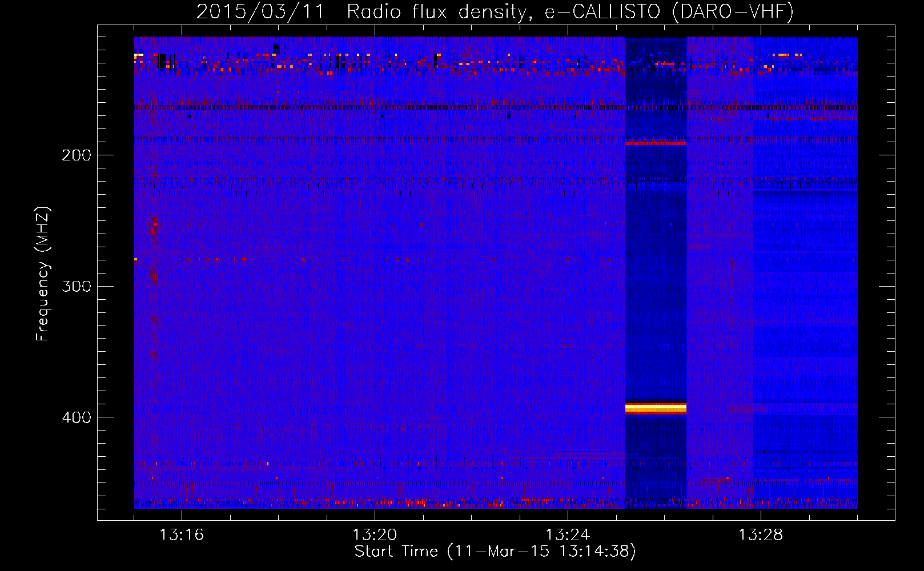Click the plot title "2015/03/11 Radio flux density"
924x571 pixels.
[x=361, y=12]
